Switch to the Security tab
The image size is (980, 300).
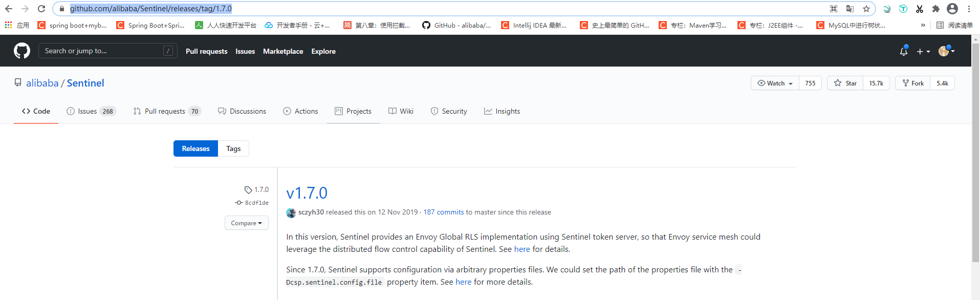coord(449,111)
